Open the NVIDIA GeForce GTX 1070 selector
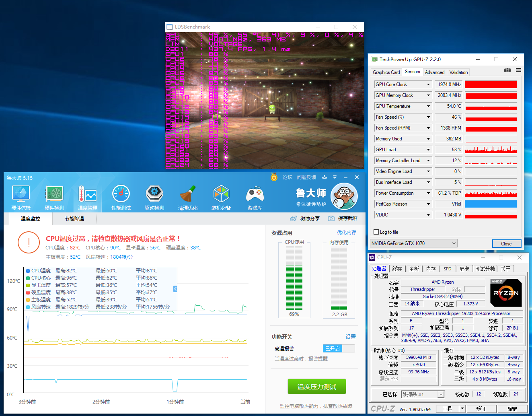Image resolution: width=532 pixels, height=416 pixels. (x=414, y=243)
